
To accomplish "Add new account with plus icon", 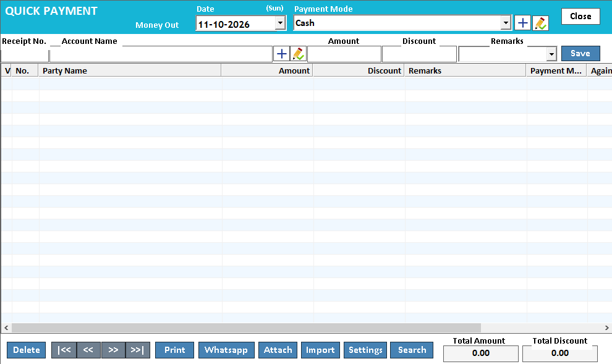I will click(x=281, y=54).
